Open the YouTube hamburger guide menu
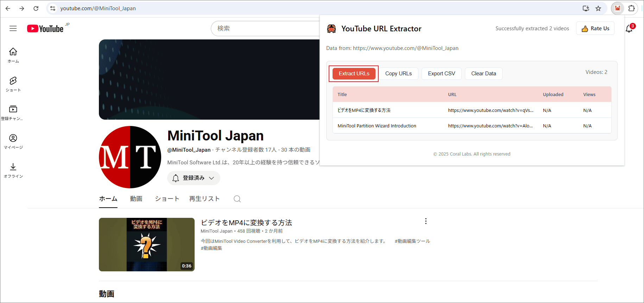The height and width of the screenshot is (303, 644). pyautogui.click(x=13, y=29)
